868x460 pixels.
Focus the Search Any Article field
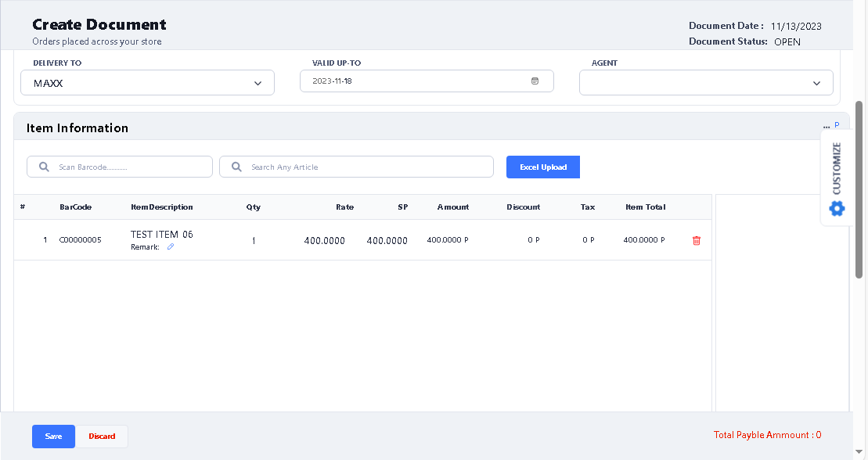pyautogui.click(x=356, y=167)
